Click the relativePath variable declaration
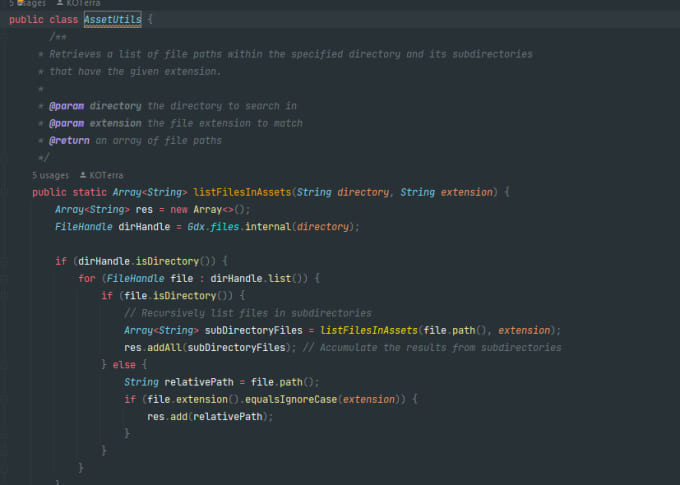680x485 pixels. (199, 382)
